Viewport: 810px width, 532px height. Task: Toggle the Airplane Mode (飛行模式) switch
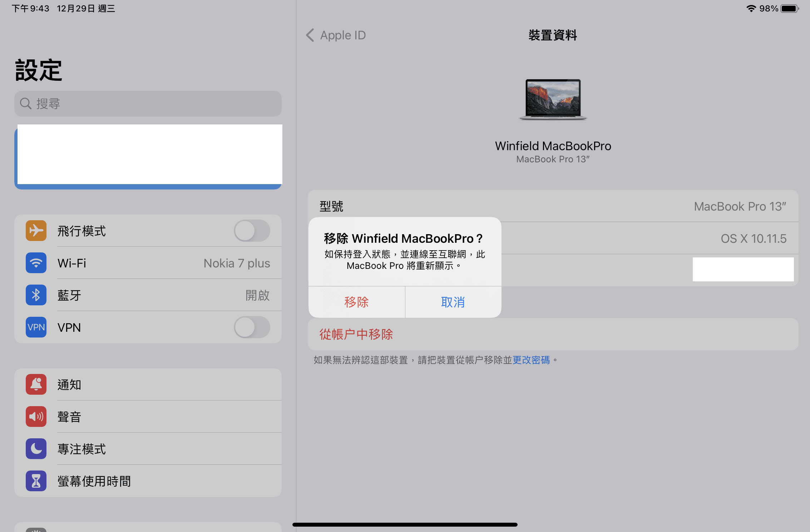click(252, 231)
